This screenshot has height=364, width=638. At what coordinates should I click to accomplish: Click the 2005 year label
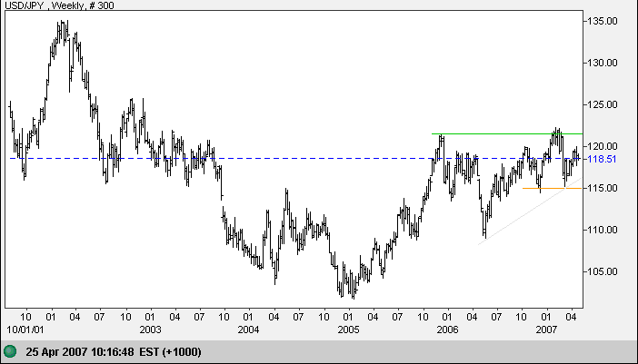(348, 330)
